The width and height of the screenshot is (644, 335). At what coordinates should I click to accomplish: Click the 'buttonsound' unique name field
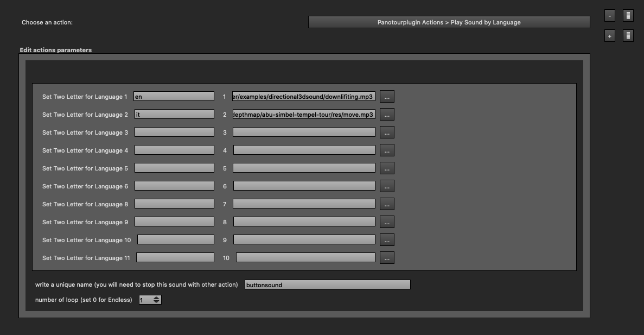[x=327, y=284]
